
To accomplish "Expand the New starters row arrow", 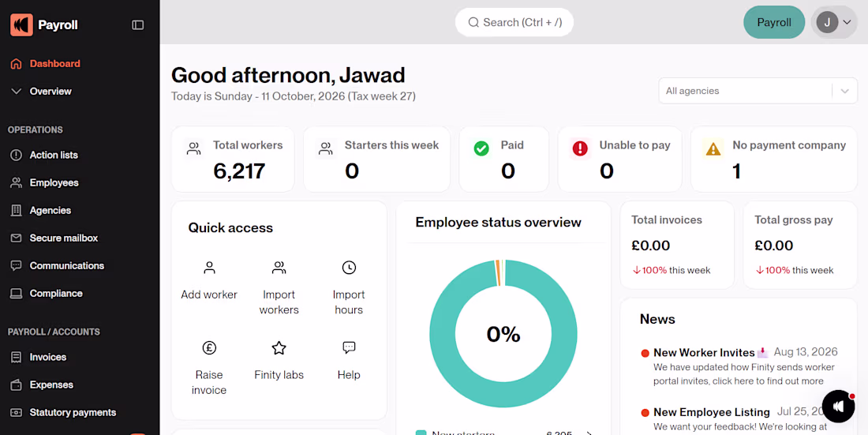I will pos(589,433).
